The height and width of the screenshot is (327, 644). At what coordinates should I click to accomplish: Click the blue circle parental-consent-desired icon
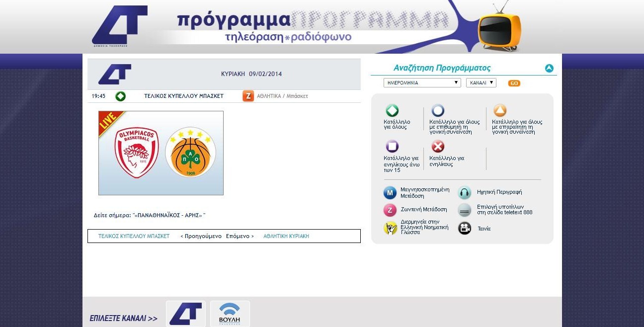(438, 110)
